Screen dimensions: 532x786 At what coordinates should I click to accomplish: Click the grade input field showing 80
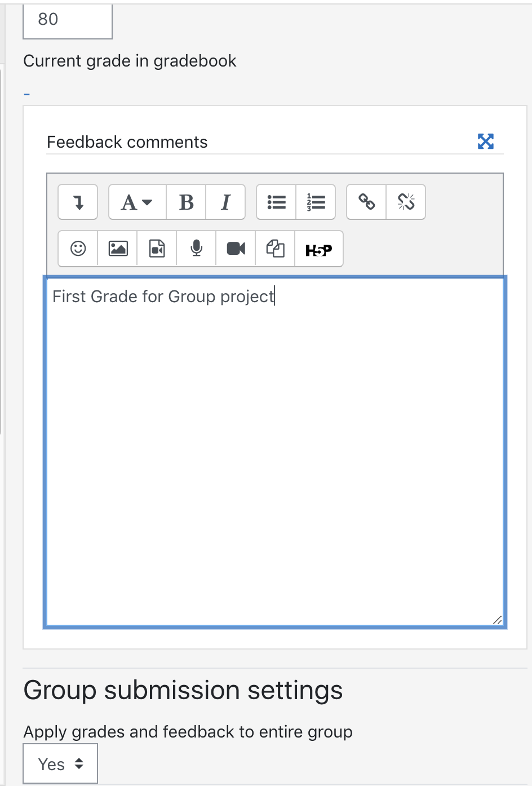68,21
